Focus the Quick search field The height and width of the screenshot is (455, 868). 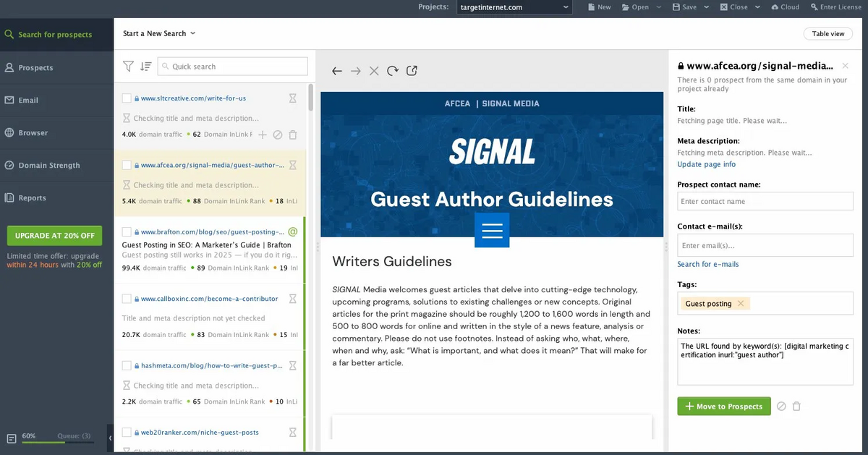point(232,67)
